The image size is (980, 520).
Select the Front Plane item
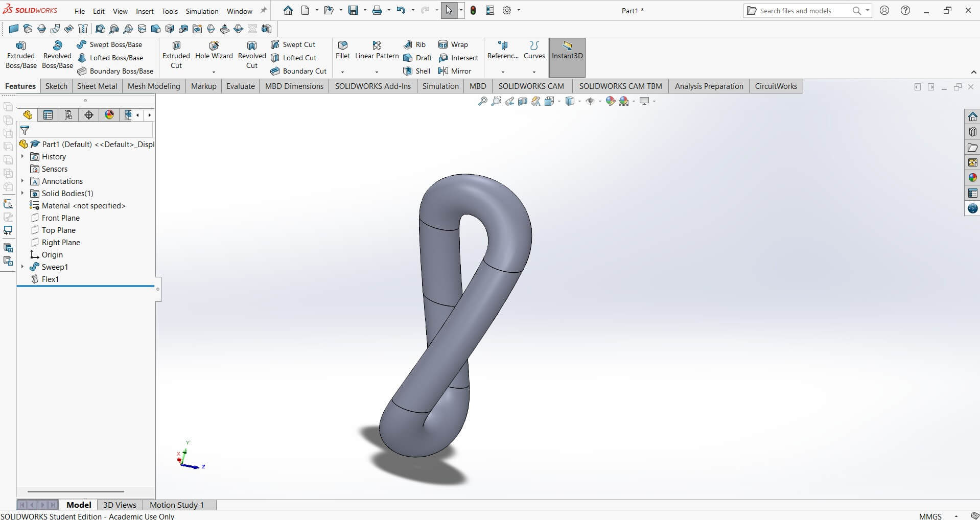click(60, 218)
